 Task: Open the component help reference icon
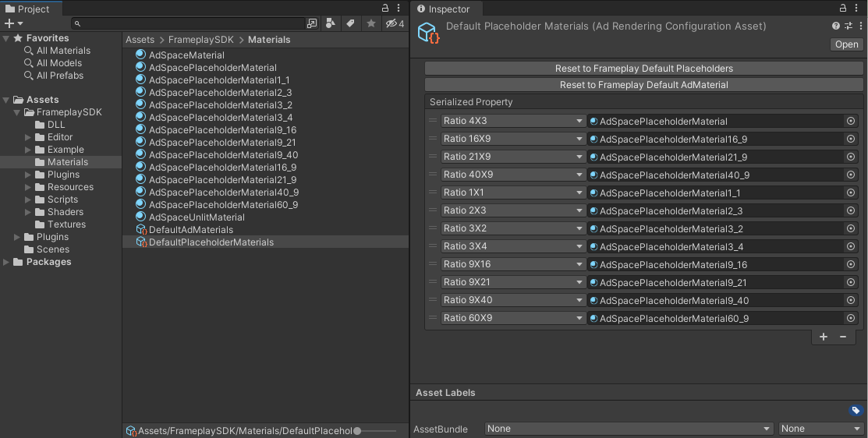tap(836, 26)
